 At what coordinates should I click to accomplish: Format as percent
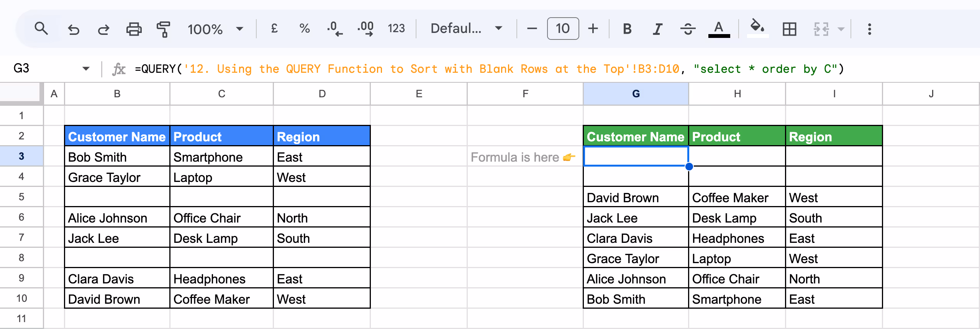coord(305,28)
